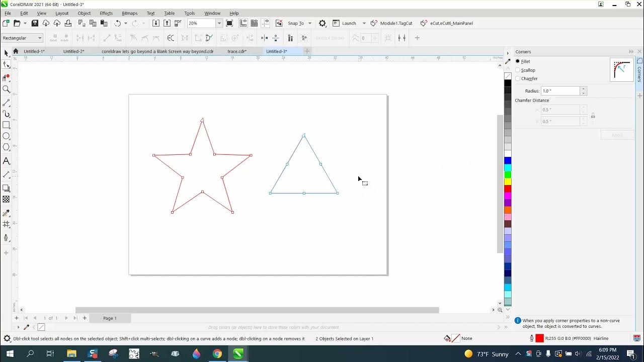This screenshot has height=362, width=644.
Task: Select the Shape node editing tool
Action: (6, 64)
